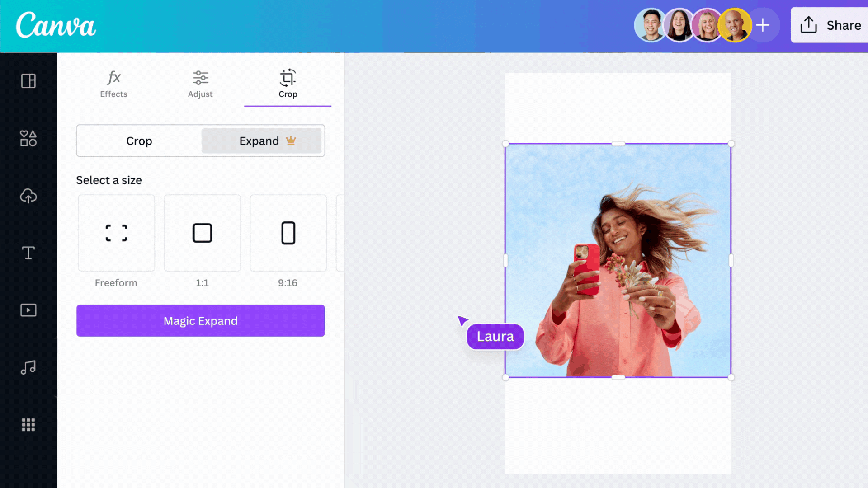Click the Crop button
Viewport: 868px width, 488px height.
click(139, 140)
